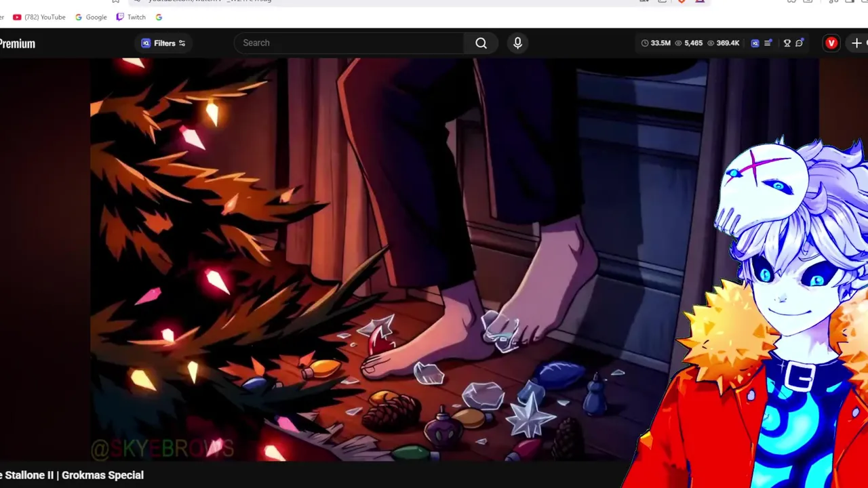Click the 5,465 views stat
868x488 pixels.
coord(688,43)
